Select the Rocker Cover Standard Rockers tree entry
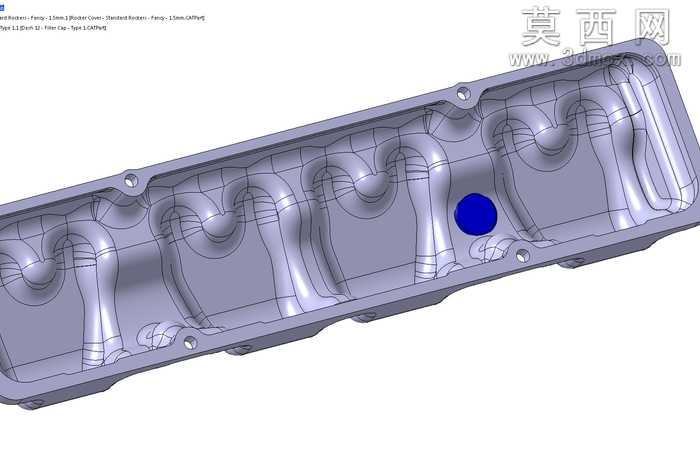This screenshot has width=700, height=465. (102, 18)
